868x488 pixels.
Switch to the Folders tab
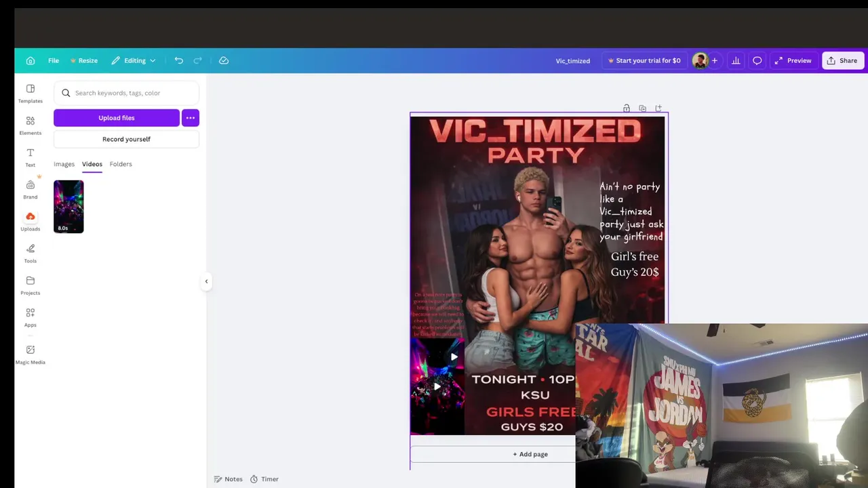click(121, 164)
